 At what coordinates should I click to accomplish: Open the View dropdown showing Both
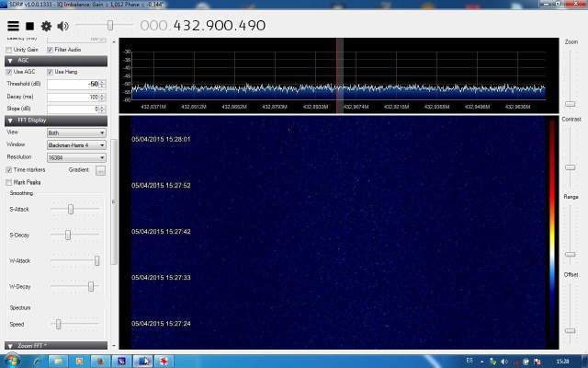point(76,132)
